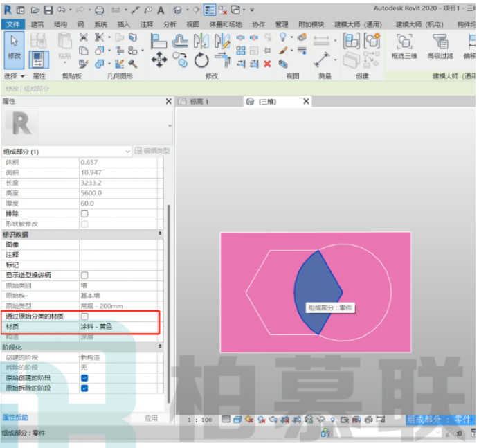Switch to the 建模大师 (通用) ribbon tab

358,24
